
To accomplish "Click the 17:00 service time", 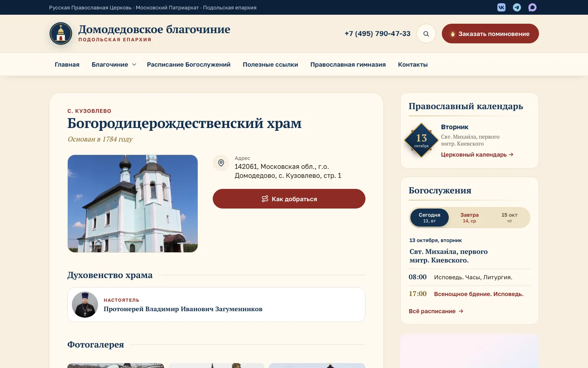I will coord(418,294).
